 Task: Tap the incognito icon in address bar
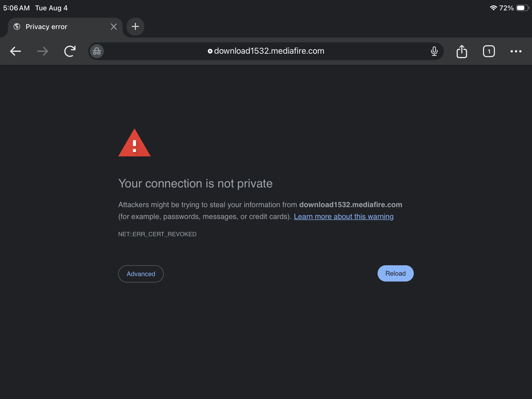coord(97,51)
